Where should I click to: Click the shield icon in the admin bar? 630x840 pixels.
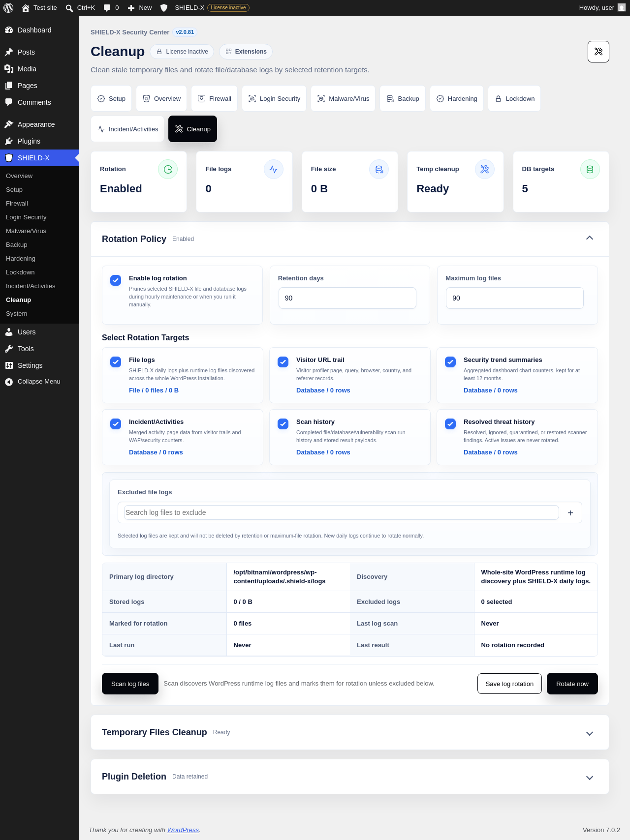click(164, 8)
